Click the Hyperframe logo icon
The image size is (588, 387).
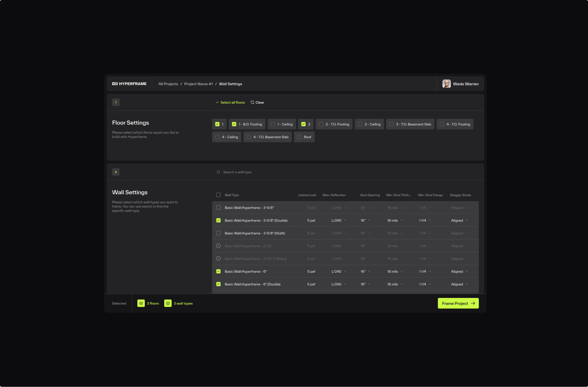[115, 84]
